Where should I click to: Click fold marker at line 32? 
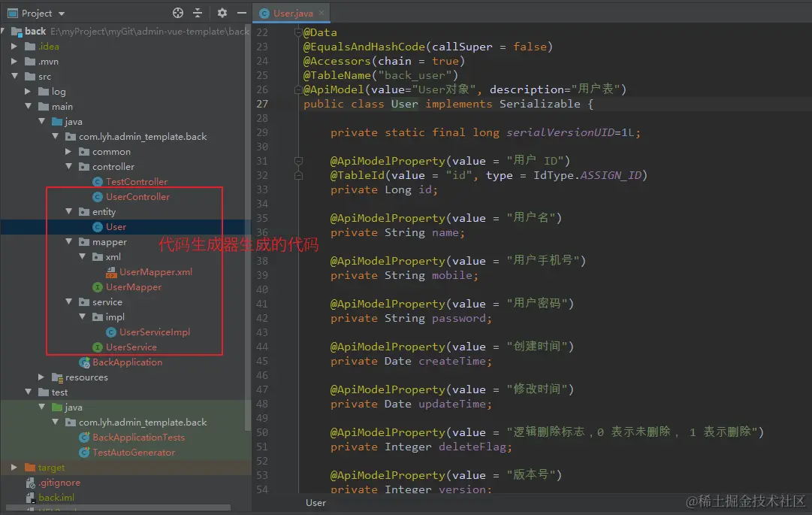pyautogui.click(x=298, y=176)
